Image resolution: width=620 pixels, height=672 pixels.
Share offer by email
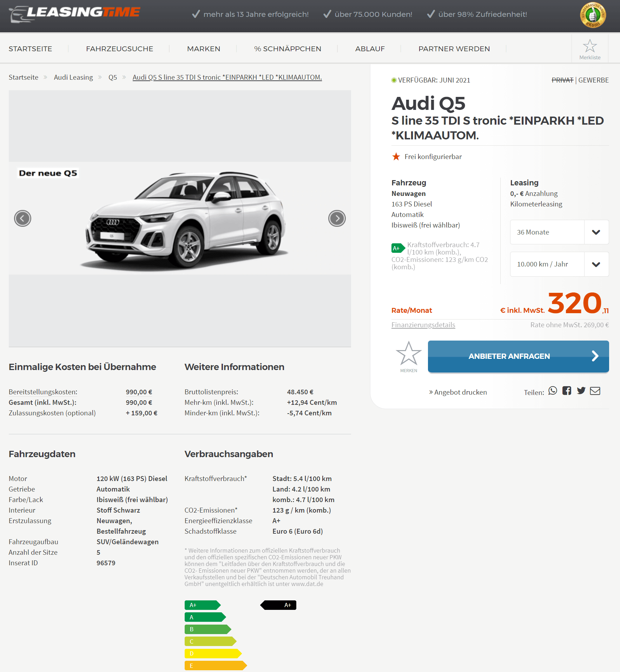click(595, 391)
